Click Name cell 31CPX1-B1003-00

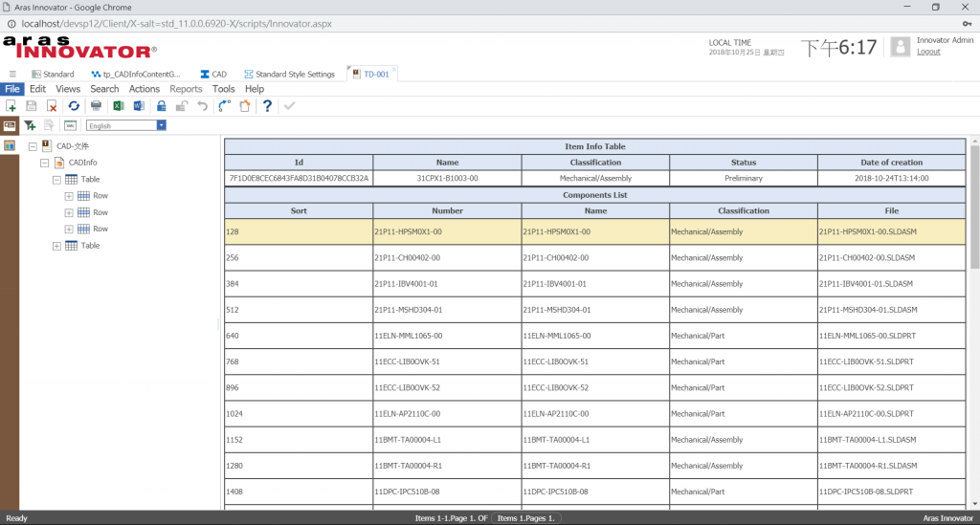click(x=447, y=179)
